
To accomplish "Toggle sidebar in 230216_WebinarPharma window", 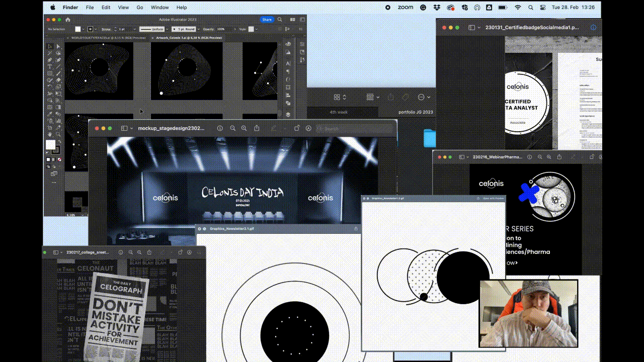I will (462, 157).
